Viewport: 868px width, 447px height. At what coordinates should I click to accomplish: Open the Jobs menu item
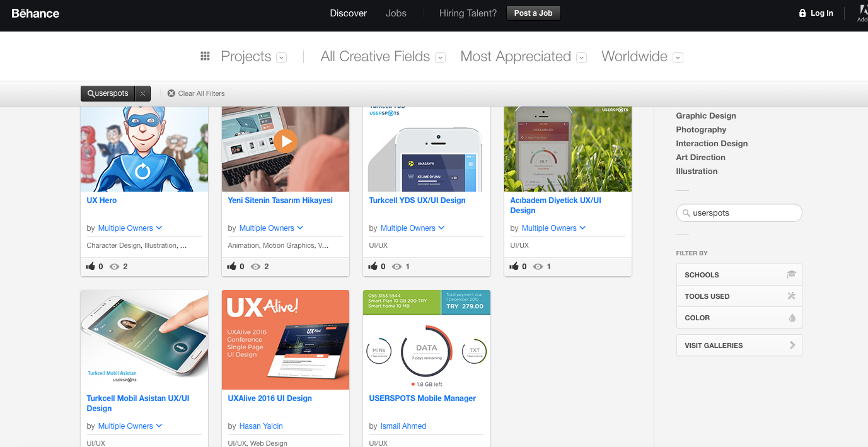[x=396, y=13]
